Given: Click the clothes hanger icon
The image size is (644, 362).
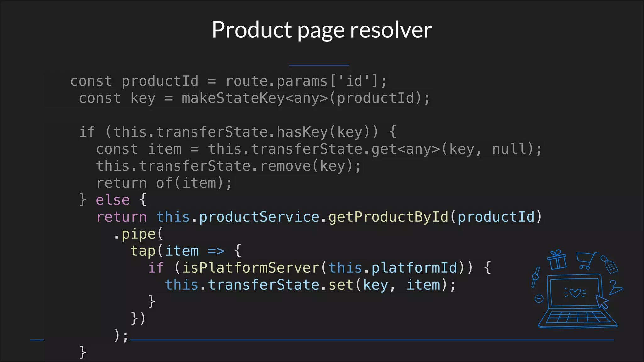Looking at the screenshot, I should pyautogui.click(x=615, y=288).
